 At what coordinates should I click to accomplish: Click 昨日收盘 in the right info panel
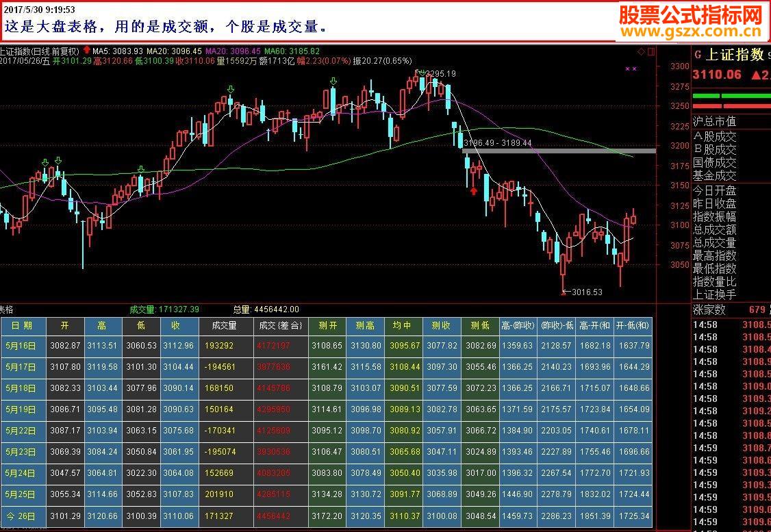click(x=714, y=203)
